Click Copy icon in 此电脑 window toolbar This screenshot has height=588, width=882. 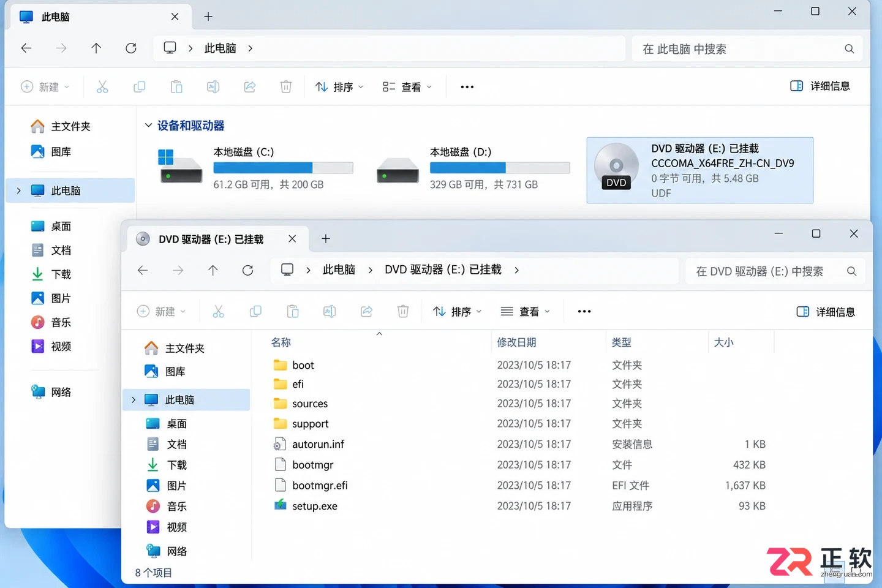[140, 87]
